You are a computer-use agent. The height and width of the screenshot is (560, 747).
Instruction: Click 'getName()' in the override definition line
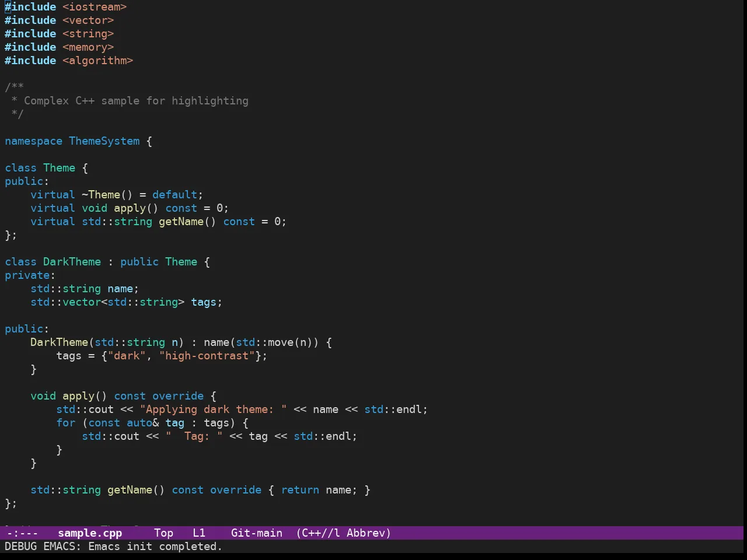(x=137, y=490)
